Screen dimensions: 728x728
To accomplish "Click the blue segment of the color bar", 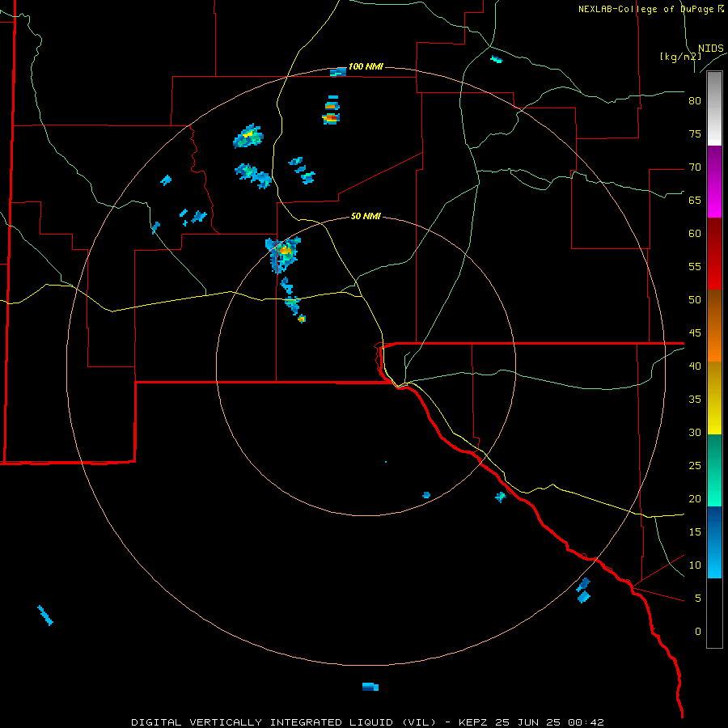I will click(714, 542).
